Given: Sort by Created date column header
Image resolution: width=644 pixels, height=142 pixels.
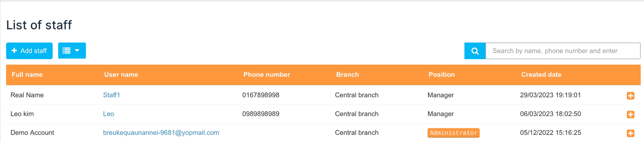Looking at the screenshot, I should click(x=541, y=75).
